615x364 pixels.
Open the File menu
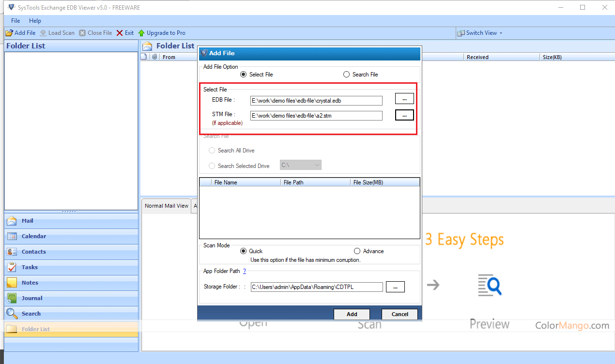15,21
